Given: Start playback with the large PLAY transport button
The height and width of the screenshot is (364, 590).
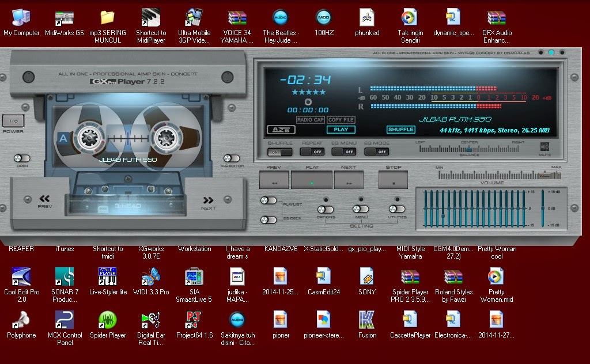Looking at the screenshot, I should tap(312, 180).
